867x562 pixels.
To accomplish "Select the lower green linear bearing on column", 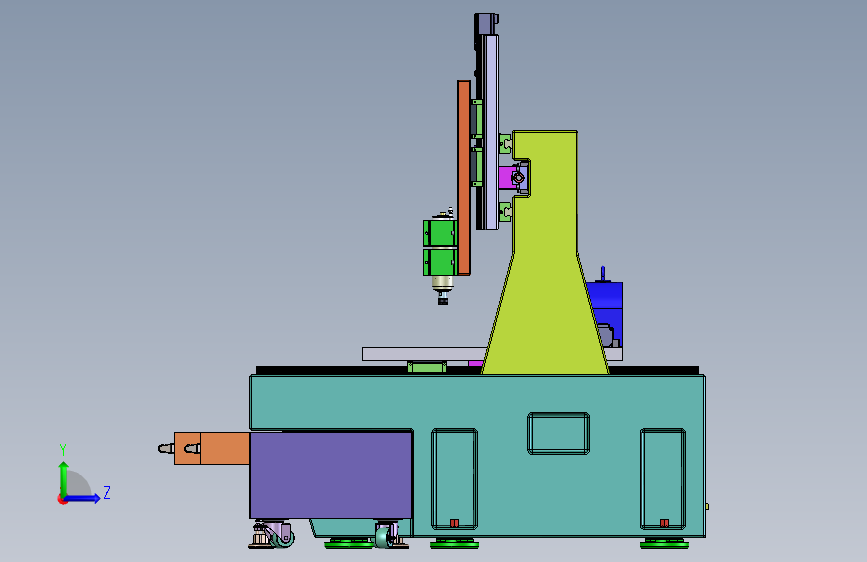I will pyautogui.click(x=506, y=212).
